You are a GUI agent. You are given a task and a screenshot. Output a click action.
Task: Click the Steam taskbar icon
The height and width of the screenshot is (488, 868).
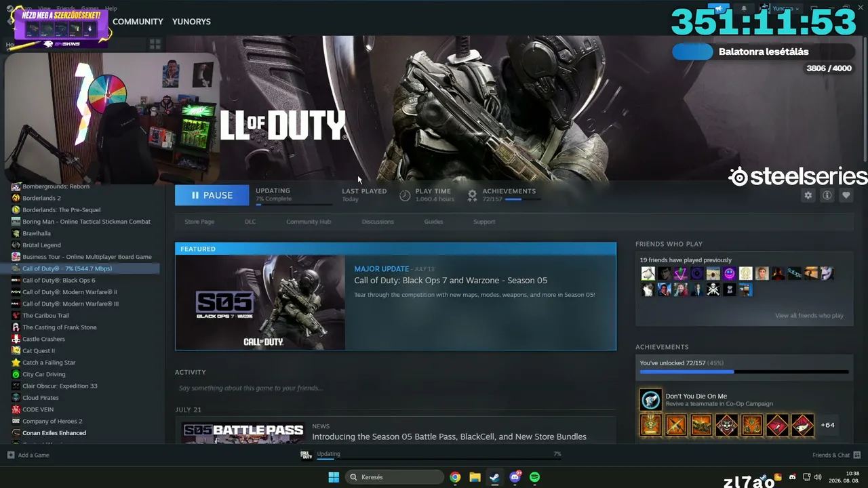pos(495,477)
